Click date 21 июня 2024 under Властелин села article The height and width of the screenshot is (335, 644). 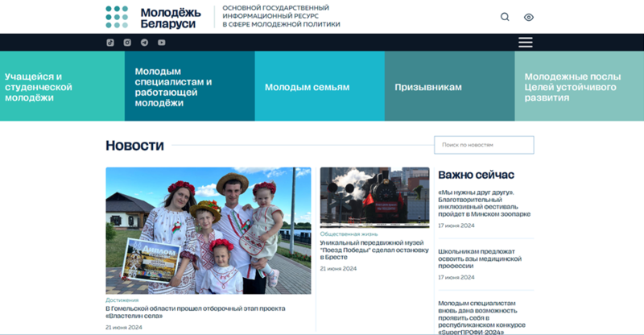124,327
